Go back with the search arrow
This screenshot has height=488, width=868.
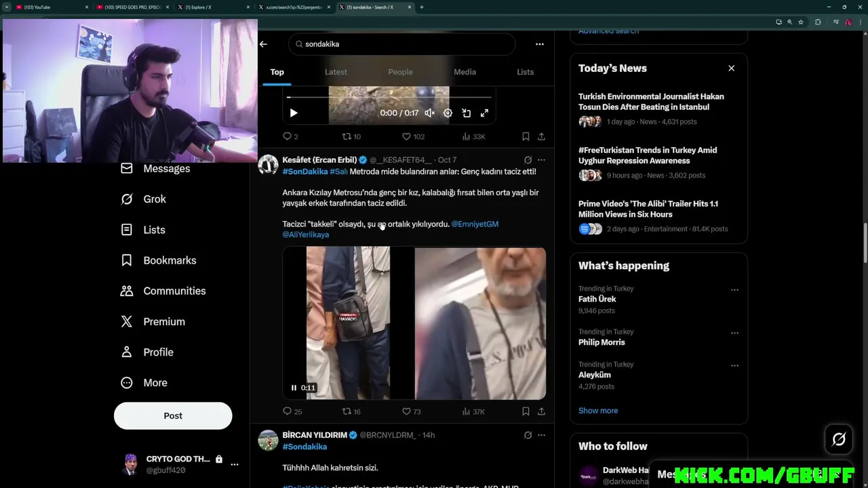[x=263, y=44]
